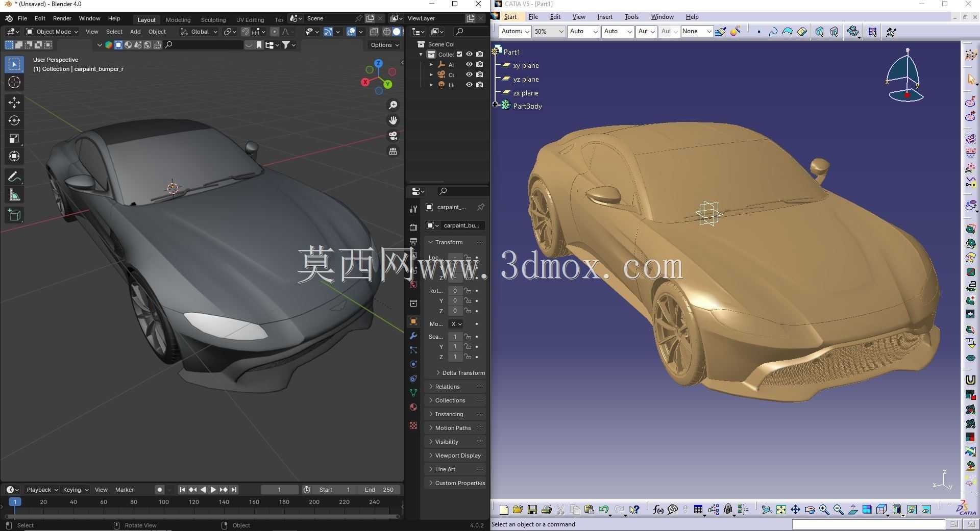
Task: Play the animation in the timeline
Action: [x=213, y=490]
